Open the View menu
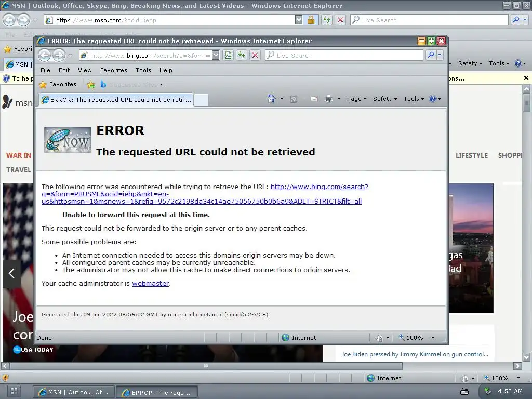Viewport: 532px width, 399px height. [x=85, y=70]
